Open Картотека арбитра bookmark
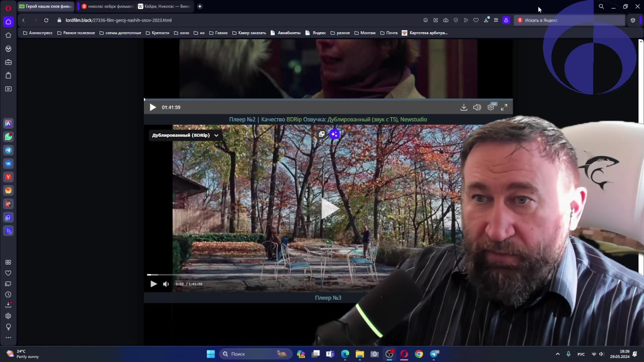This screenshot has height=362, width=644. pos(425,33)
